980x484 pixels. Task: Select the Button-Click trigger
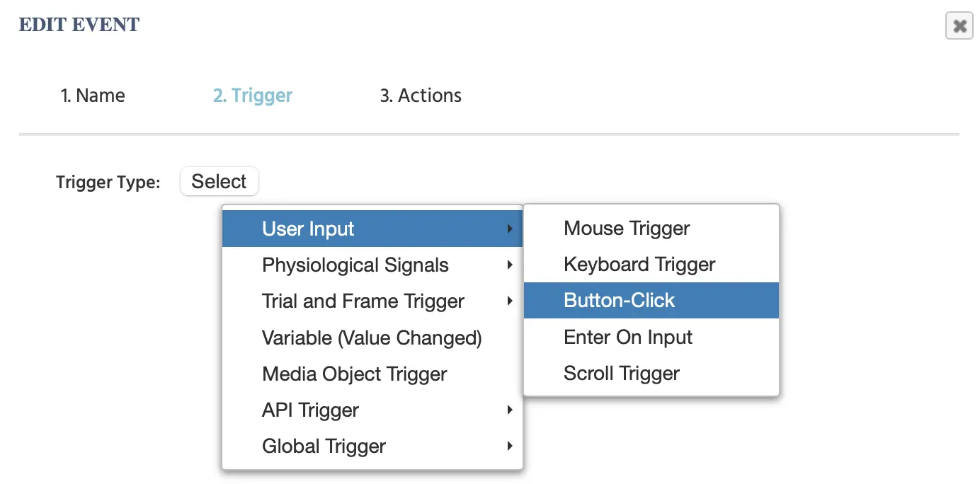coord(619,301)
